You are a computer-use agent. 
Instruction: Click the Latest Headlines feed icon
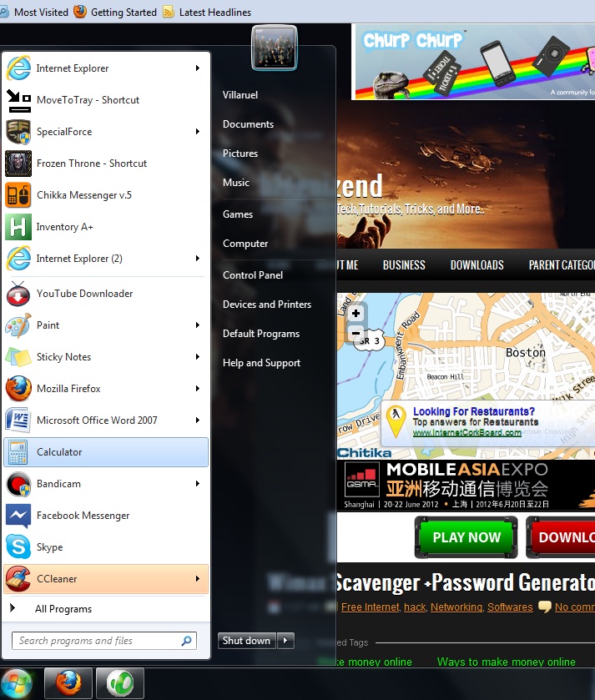pos(169,12)
